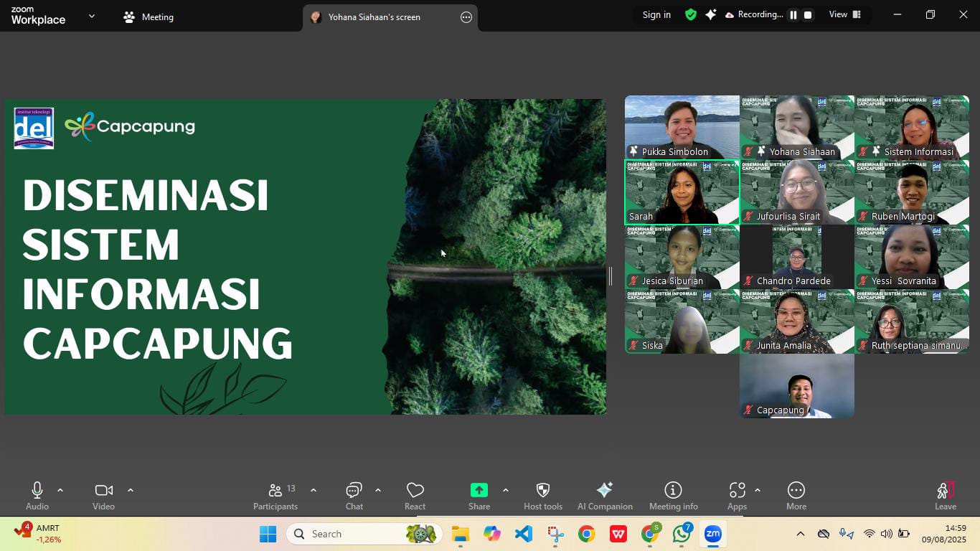980x551 pixels.
Task: Pause the recording
Action: click(x=793, y=14)
